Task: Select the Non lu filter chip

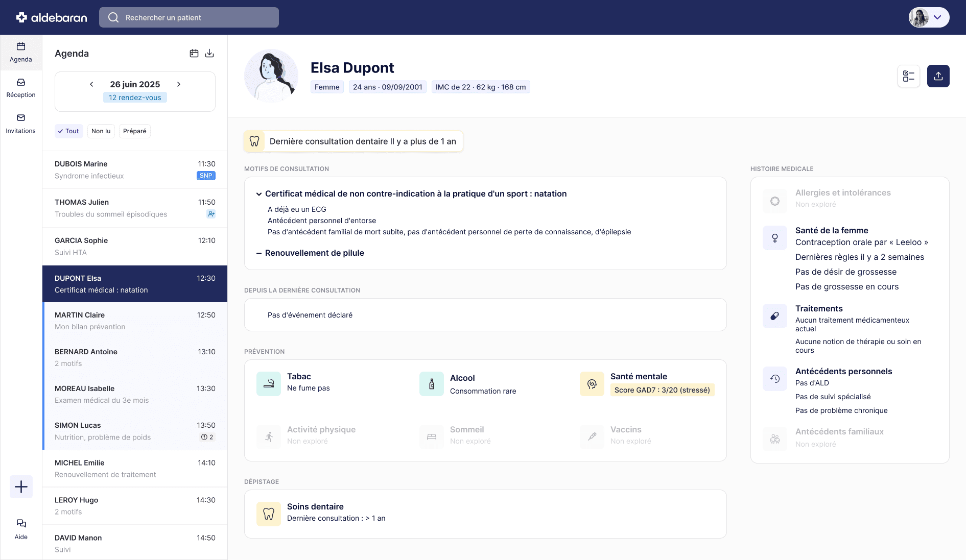Action: (101, 131)
